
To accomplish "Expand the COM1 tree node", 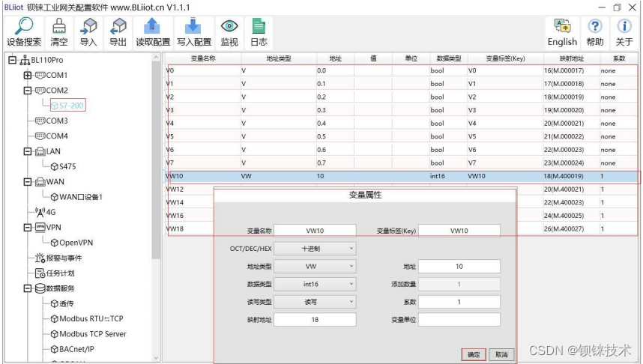I will point(28,76).
